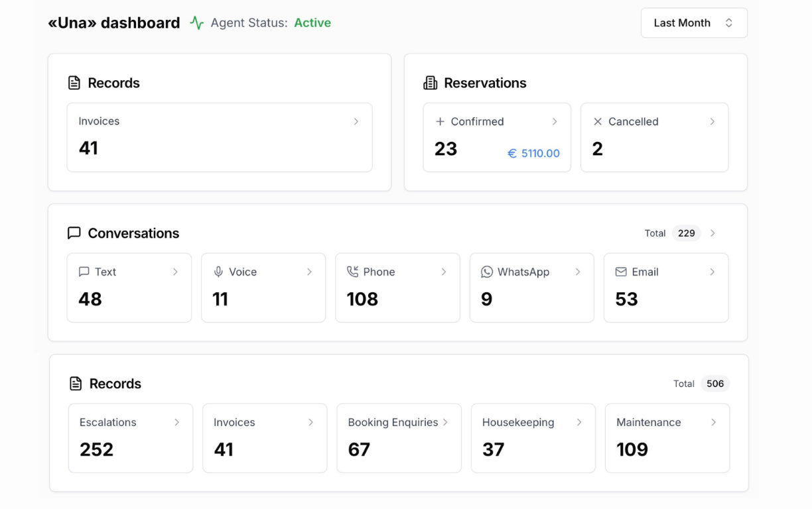Expand the Phone conversations chevron
Image resolution: width=812 pixels, height=509 pixels.
pos(444,272)
